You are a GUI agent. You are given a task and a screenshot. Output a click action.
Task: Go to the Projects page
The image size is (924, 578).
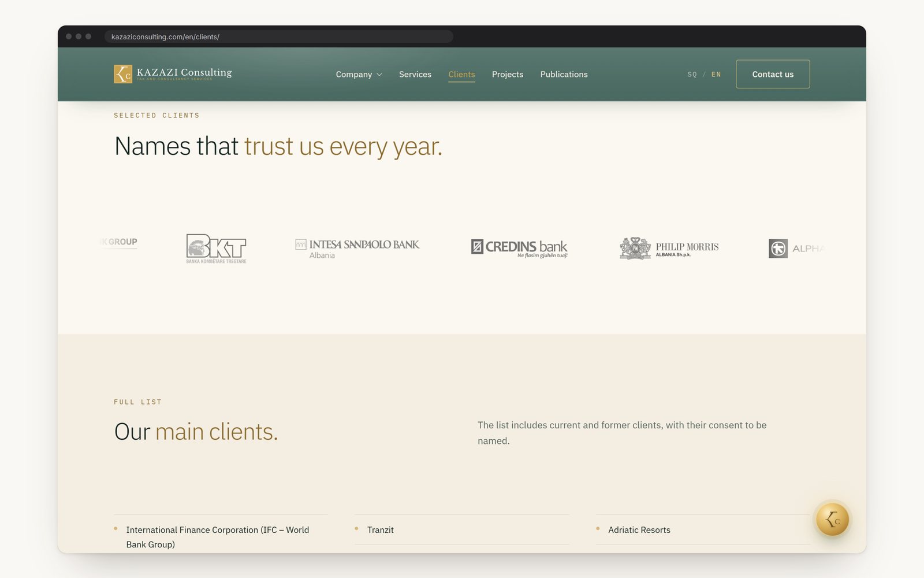(x=508, y=75)
